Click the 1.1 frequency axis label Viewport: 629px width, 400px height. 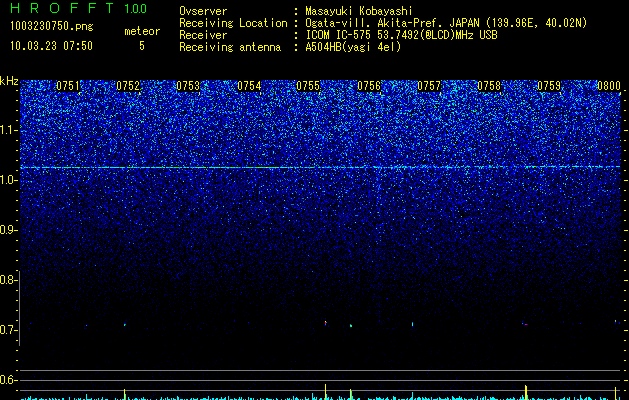(x=9, y=130)
